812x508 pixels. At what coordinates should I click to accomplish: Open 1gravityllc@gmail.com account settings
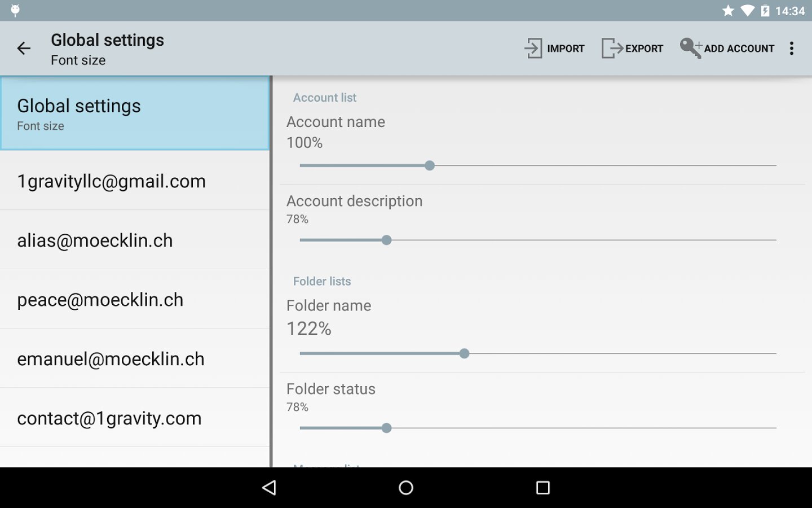click(x=135, y=181)
